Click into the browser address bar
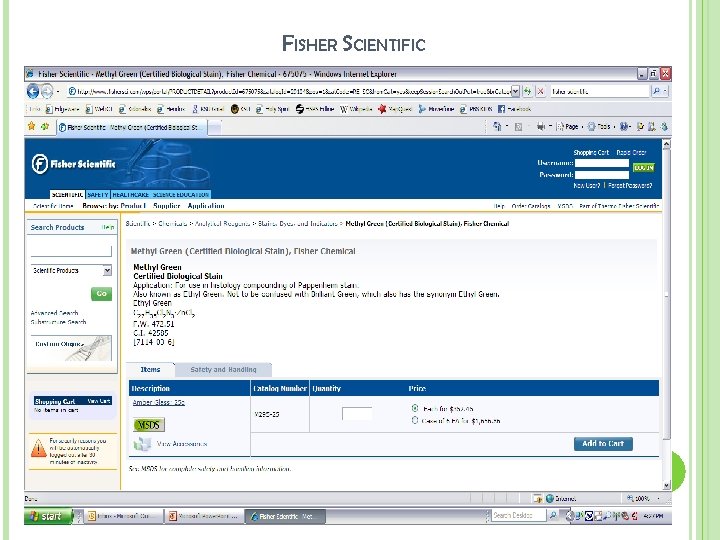 [x=289, y=91]
